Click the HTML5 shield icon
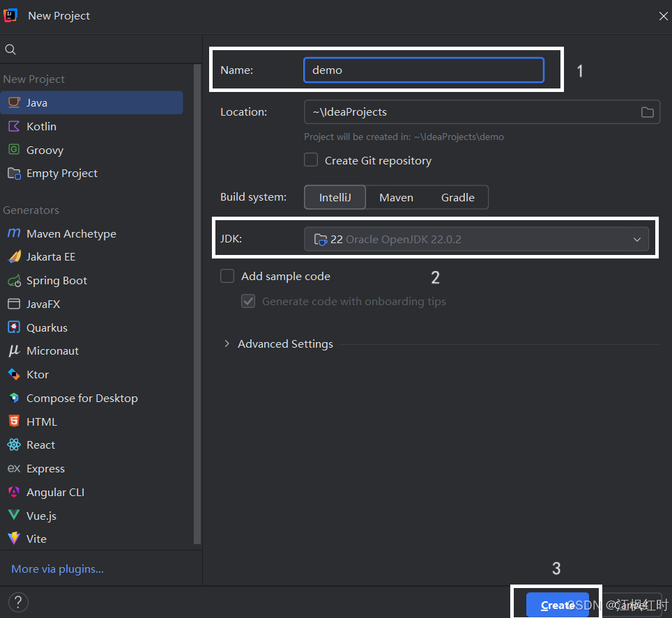672x618 pixels. coord(14,421)
